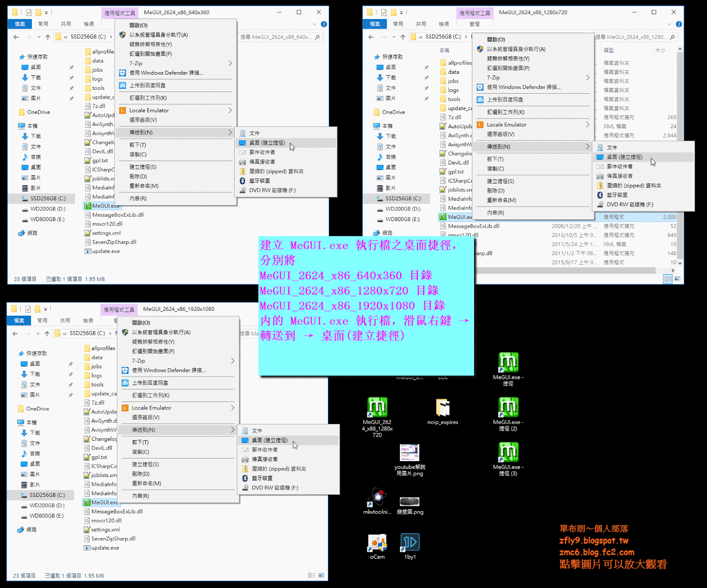
Task: Click the help icon in 640x360 window
Action: click(x=324, y=24)
